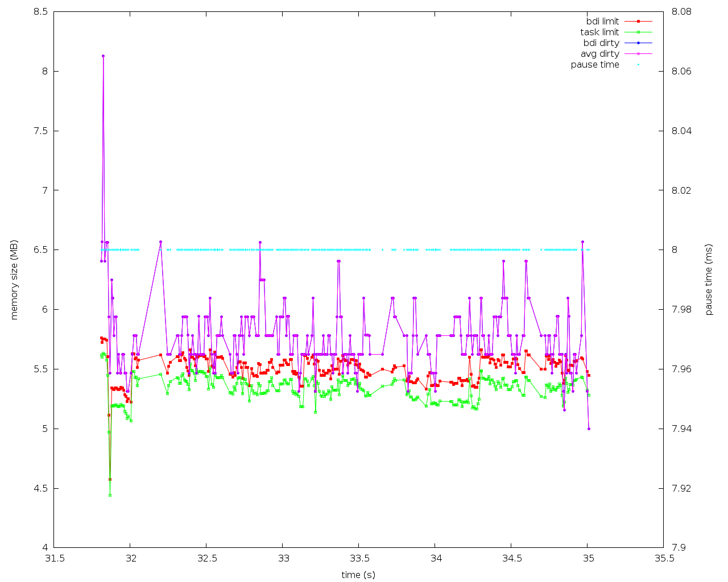728x582 pixels.
Task: Click the green task limit minimum point near 4.5
Action: (x=110, y=495)
